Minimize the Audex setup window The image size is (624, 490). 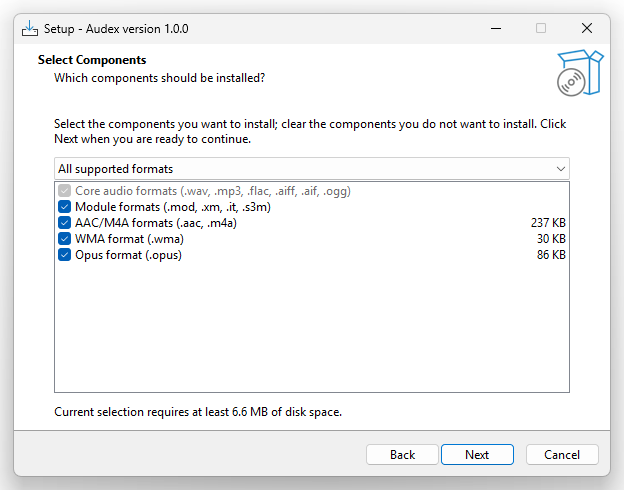pos(495,28)
